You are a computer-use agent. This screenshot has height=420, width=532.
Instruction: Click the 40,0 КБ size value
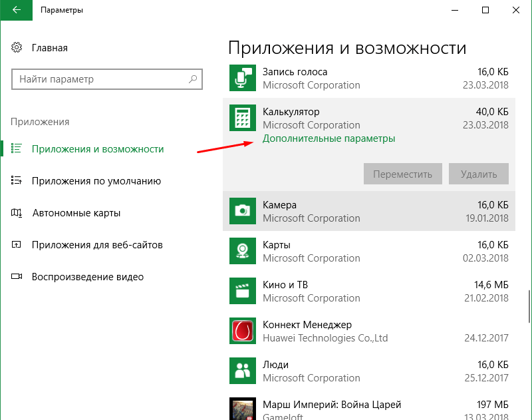492,112
